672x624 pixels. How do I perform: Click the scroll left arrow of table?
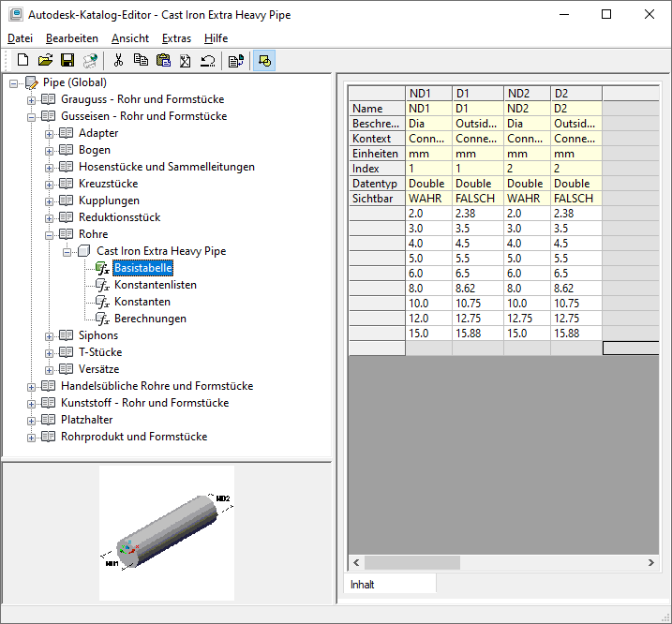(356, 562)
